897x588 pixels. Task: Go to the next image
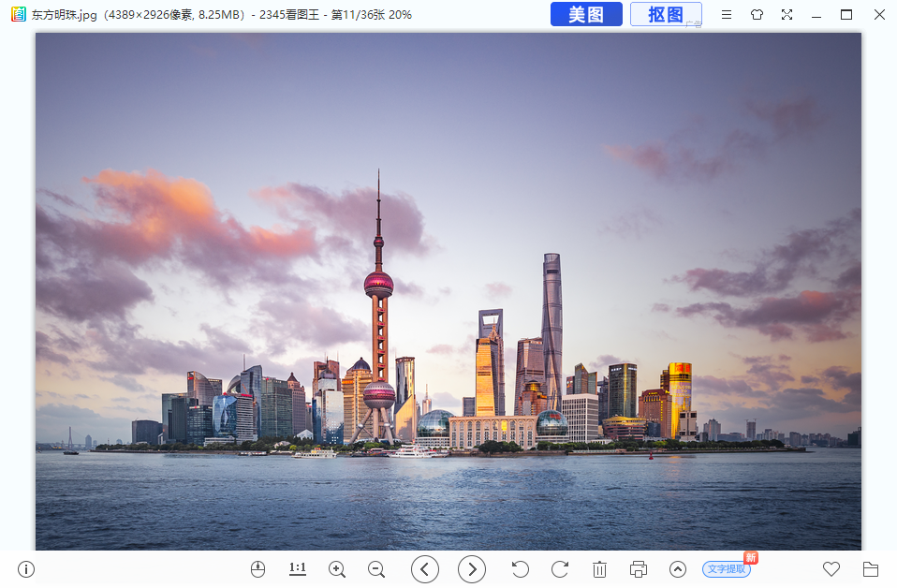[471, 569]
